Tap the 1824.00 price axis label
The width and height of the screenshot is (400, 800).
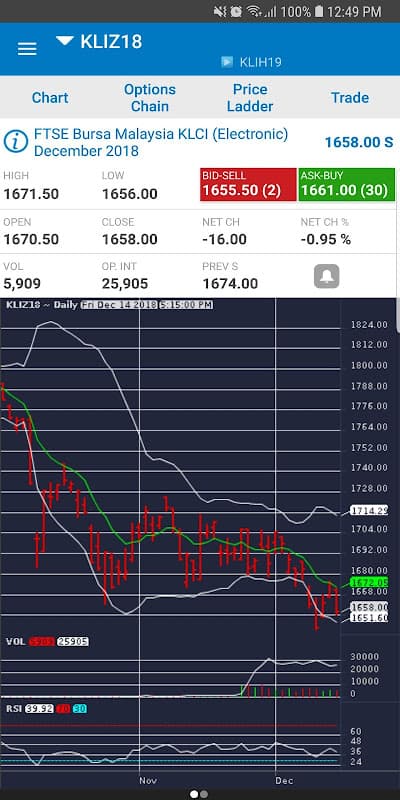coord(370,324)
